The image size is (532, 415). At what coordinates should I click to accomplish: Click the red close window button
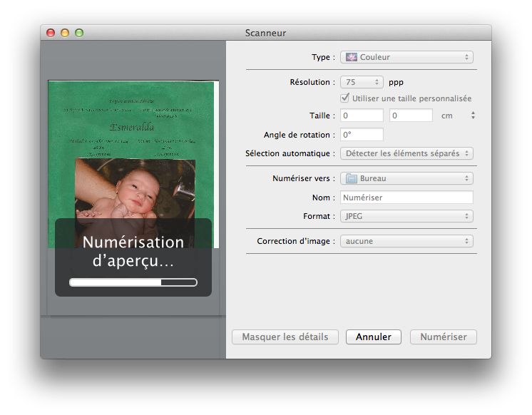(51, 33)
